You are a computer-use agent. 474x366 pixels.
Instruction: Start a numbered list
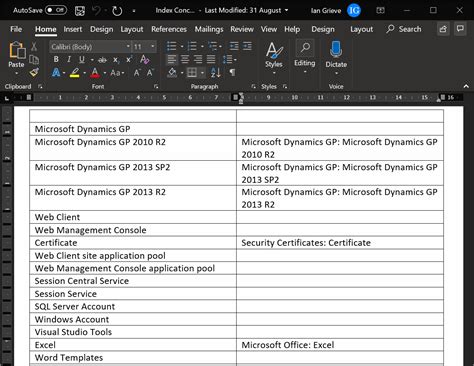click(192, 46)
